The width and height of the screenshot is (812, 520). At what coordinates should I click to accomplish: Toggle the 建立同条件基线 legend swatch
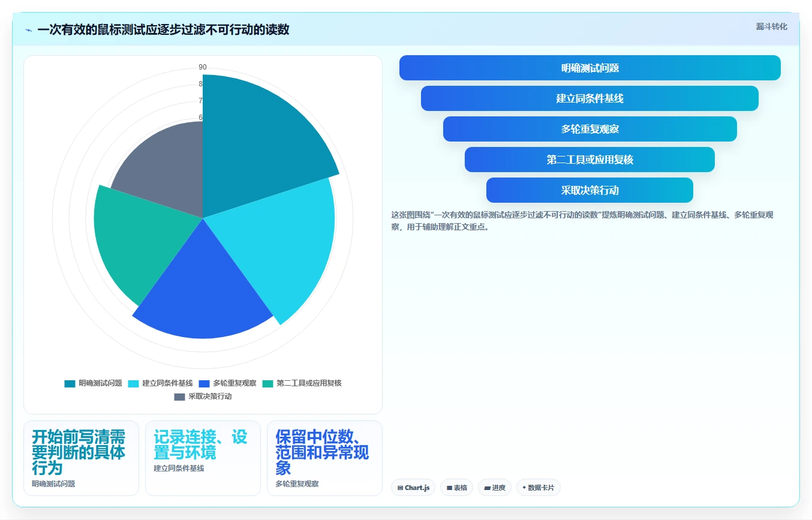tap(133, 383)
